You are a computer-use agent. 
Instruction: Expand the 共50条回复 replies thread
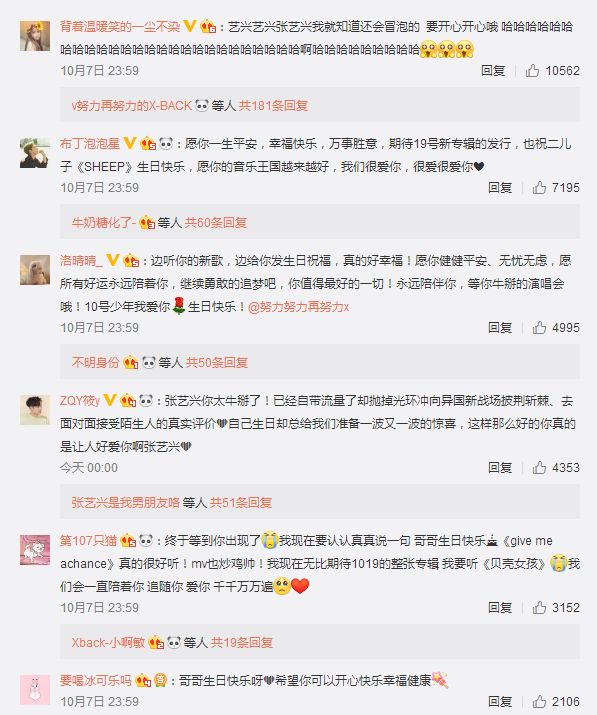click(x=217, y=363)
